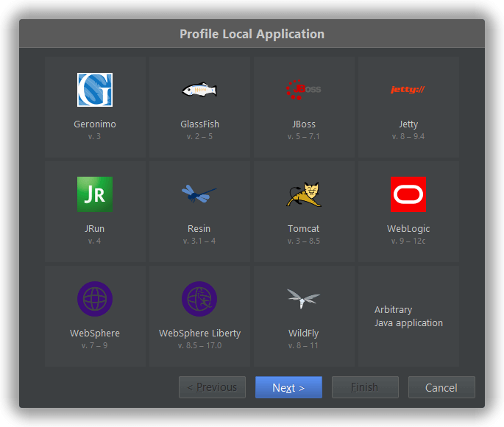Image resolution: width=504 pixels, height=427 pixels.
Task: Select Arbitrary Java application option
Action: pos(408,316)
